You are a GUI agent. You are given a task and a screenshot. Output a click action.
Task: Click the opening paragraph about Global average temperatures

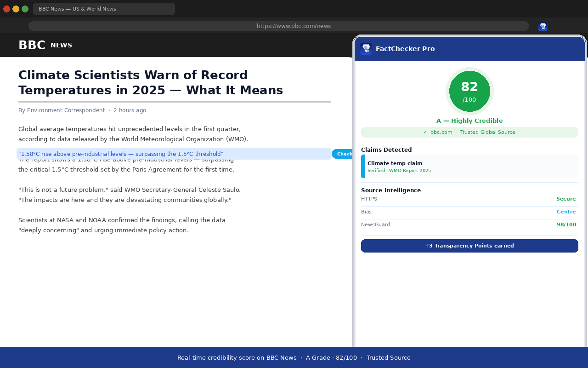133,134
